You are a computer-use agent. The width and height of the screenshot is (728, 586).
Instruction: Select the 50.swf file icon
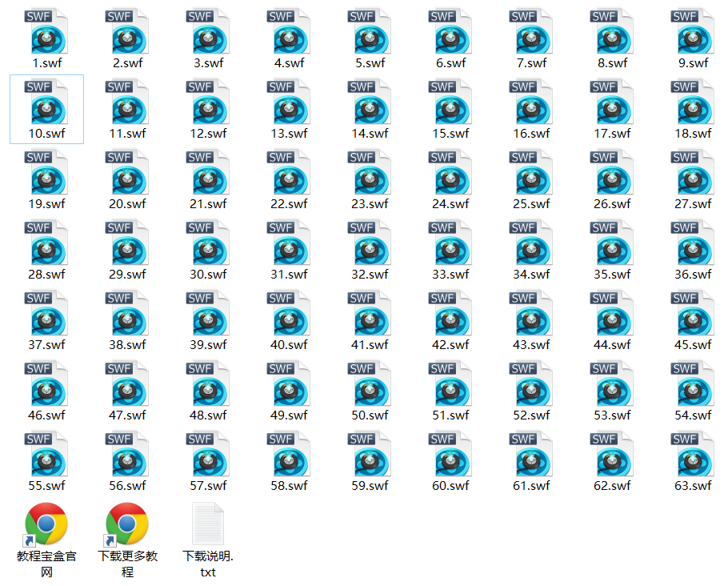click(370, 383)
